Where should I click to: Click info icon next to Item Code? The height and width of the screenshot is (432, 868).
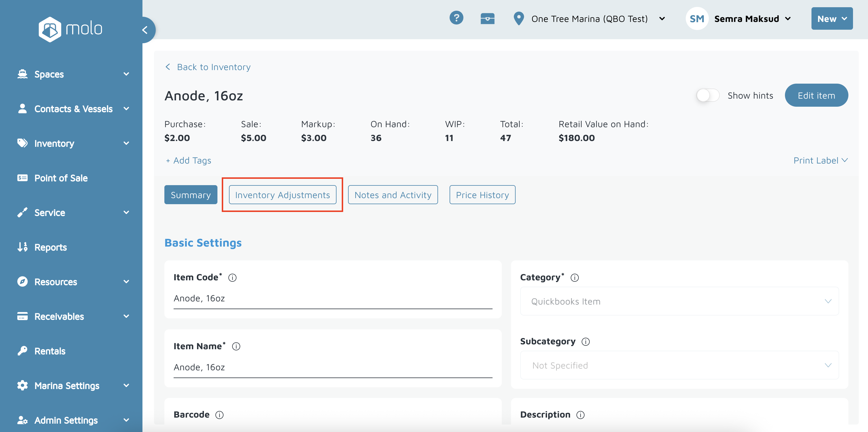232,278
